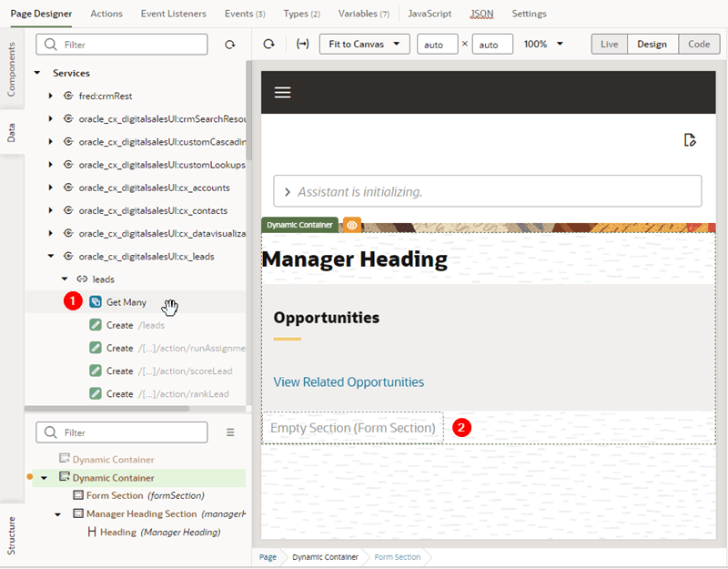Image resolution: width=728 pixels, height=569 pixels.
Task: Reload the canvas using the toolbar refresh icon
Action: click(x=268, y=44)
